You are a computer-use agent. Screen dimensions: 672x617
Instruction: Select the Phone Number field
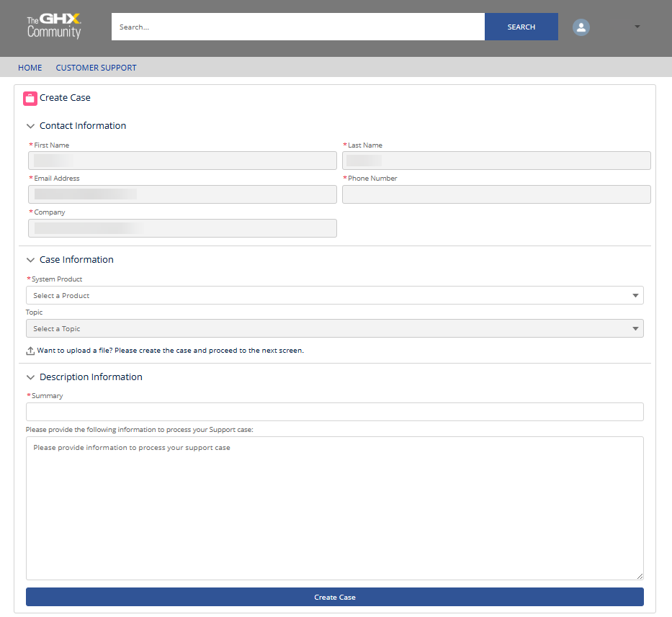point(496,194)
